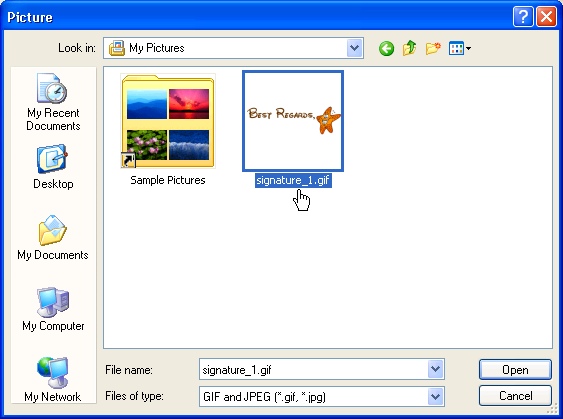Image resolution: width=563 pixels, height=419 pixels.
Task: Click the Cancel button
Action: (515, 396)
